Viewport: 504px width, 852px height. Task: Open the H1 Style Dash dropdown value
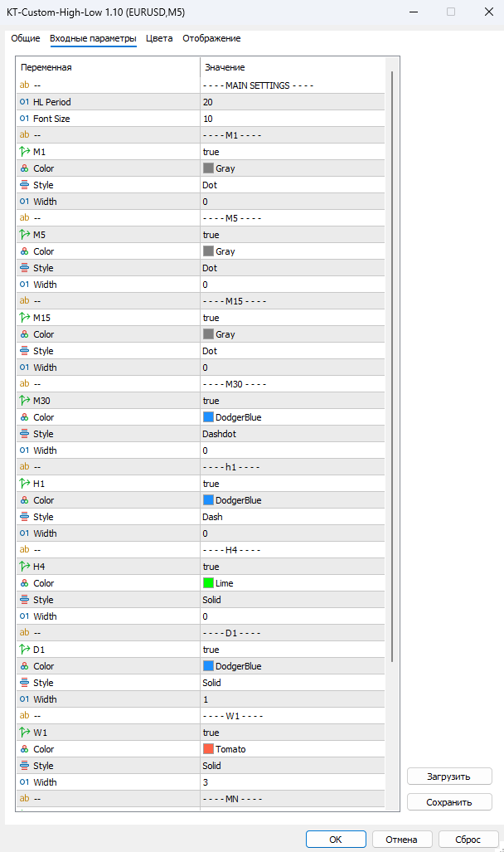pos(292,517)
